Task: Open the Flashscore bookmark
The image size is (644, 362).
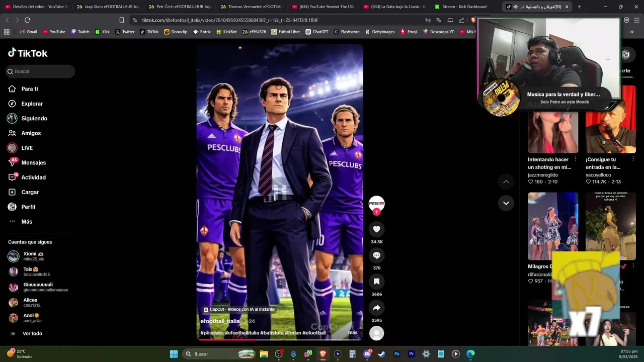Action: (x=347, y=32)
